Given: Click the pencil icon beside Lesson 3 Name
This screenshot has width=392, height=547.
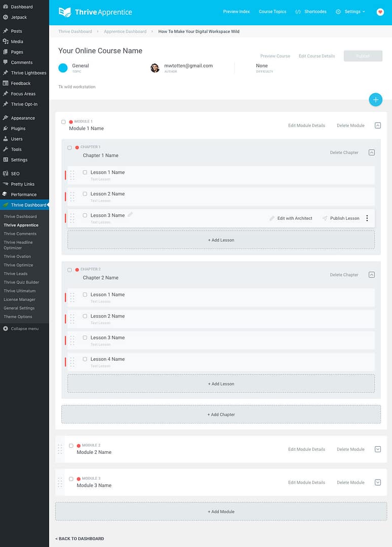Looking at the screenshot, I should click(x=130, y=215).
